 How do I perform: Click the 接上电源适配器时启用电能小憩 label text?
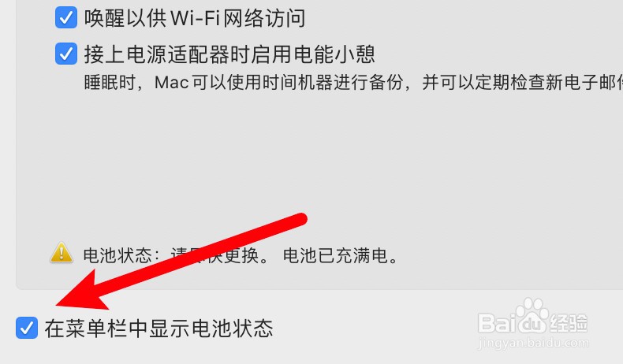pyautogui.click(x=229, y=54)
